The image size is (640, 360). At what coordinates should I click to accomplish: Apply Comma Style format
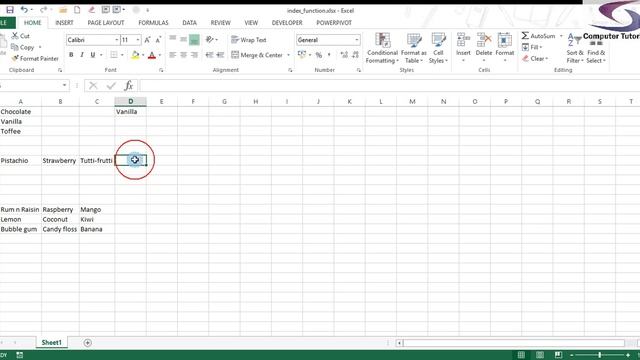coord(329,55)
